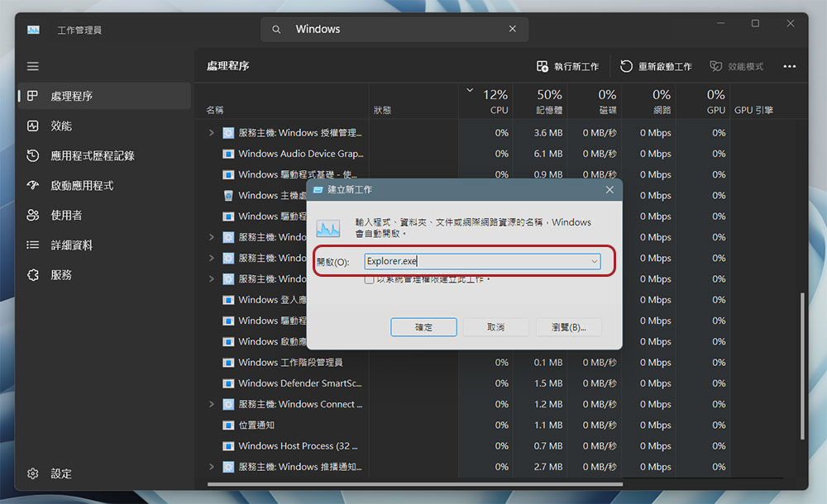This screenshot has width=827, height=504.
Task: Click icon of Windows Audio Device Graph
Action: click(x=228, y=154)
